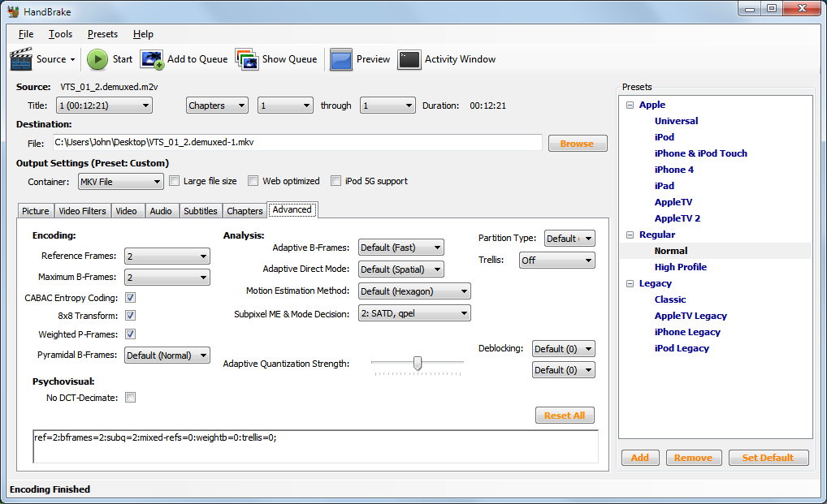Image resolution: width=827 pixels, height=504 pixels.
Task: Click the Show Queue icon
Action: [247, 59]
